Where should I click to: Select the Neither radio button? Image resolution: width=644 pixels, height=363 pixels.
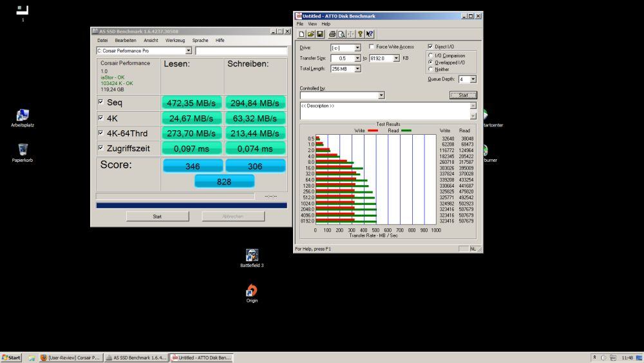(430, 69)
